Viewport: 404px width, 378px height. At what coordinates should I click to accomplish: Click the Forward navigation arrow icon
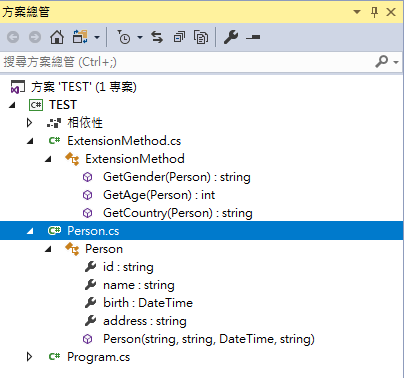(x=35, y=37)
